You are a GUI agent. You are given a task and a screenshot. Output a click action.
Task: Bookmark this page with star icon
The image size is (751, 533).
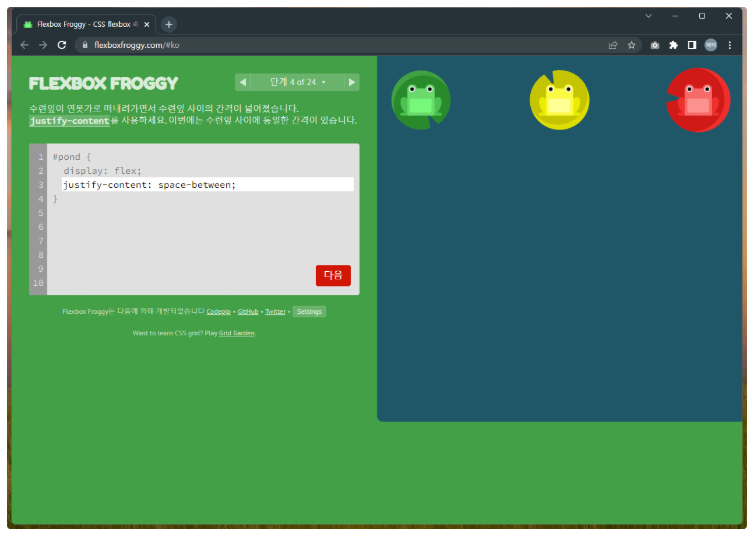click(631, 45)
